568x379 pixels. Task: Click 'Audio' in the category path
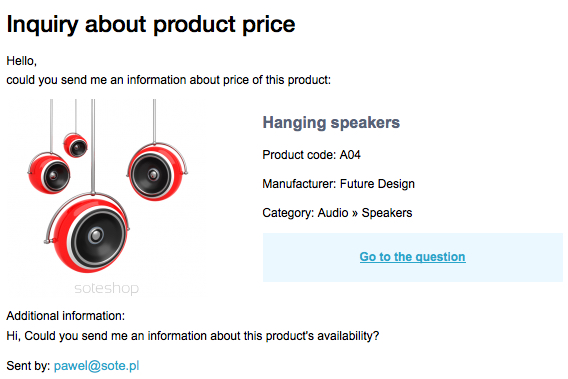click(333, 213)
